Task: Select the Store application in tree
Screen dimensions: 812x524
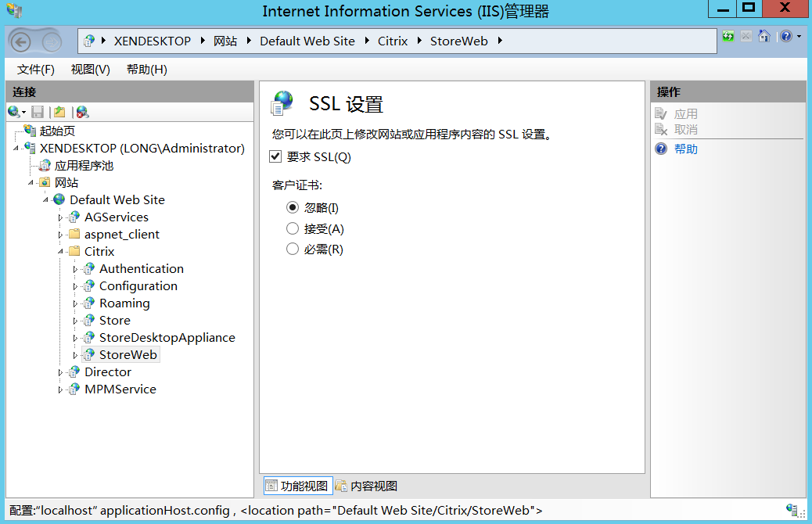Action: click(x=115, y=320)
